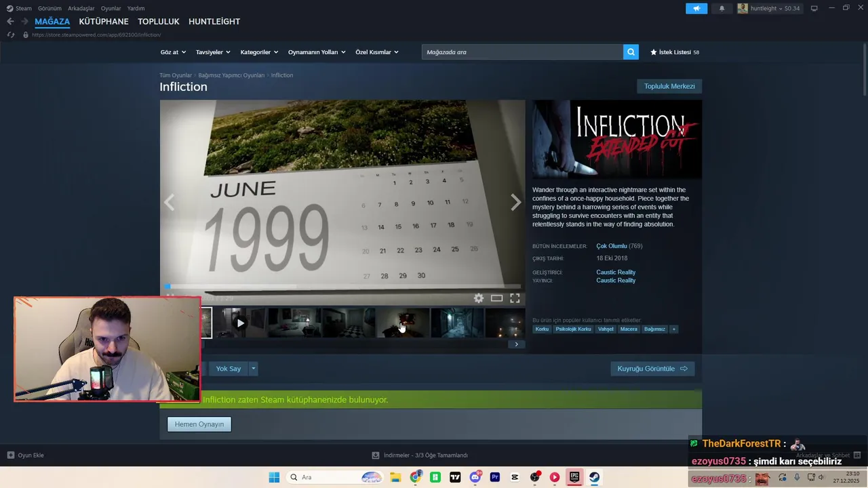
Task: Open the Oyunlar menu
Action: (111, 8)
